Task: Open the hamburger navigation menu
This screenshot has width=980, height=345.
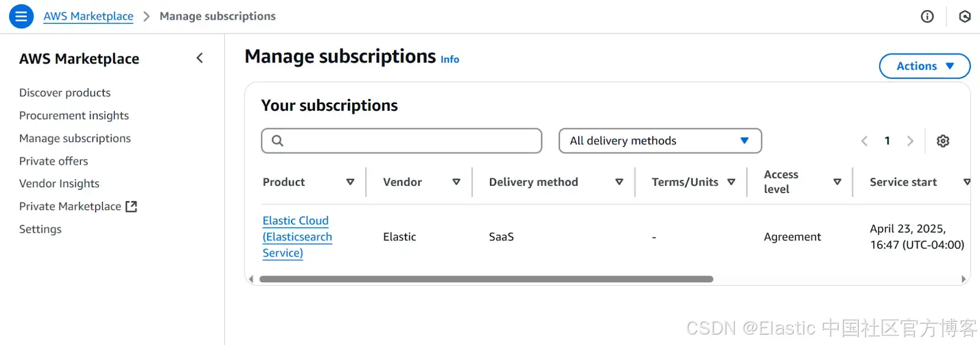Action: pyautogui.click(x=21, y=17)
